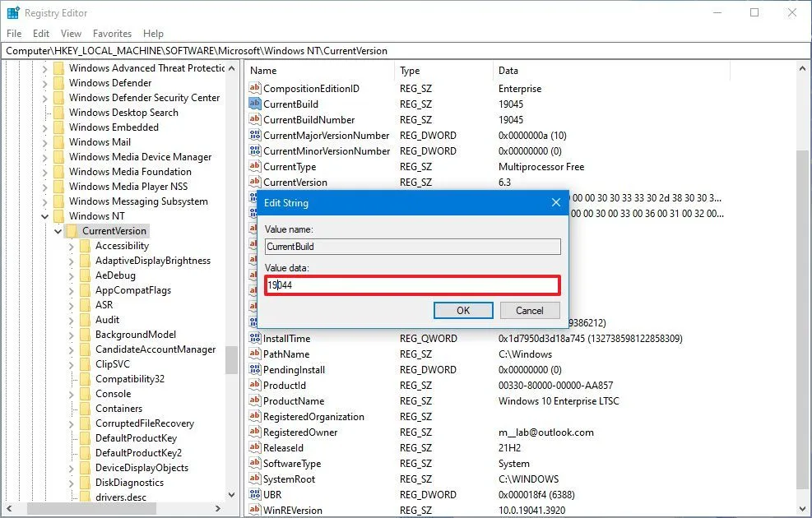The width and height of the screenshot is (812, 518).
Task: Collapse the Windows NT key
Action: (44, 216)
